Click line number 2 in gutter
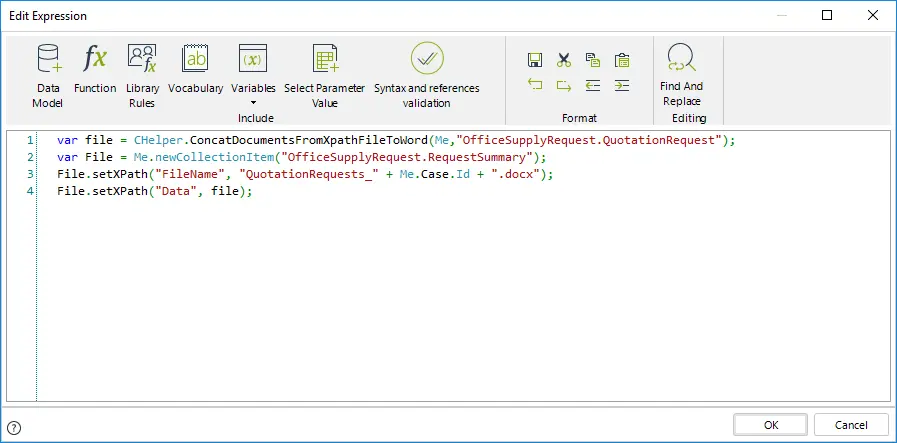Viewport: 897px width, 443px height. pos(30,157)
